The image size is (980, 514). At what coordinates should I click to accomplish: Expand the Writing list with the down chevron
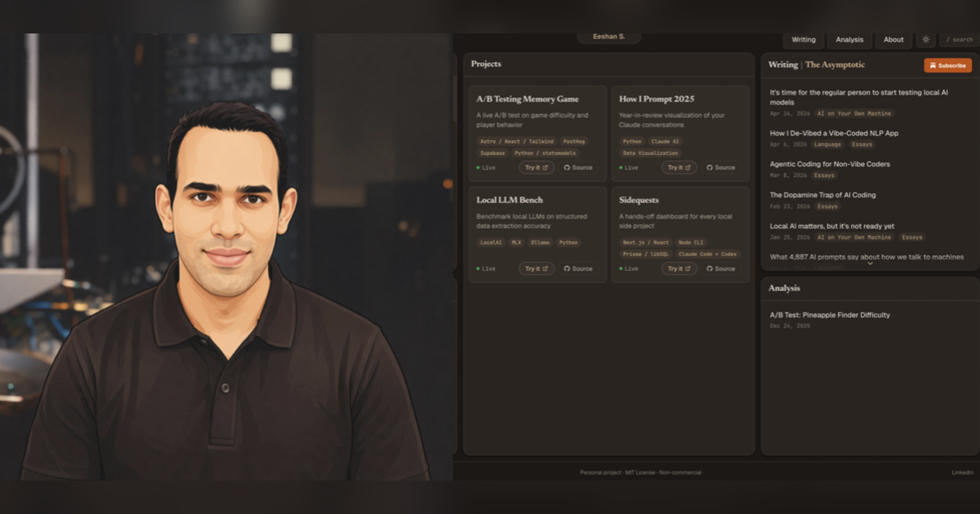870,264
